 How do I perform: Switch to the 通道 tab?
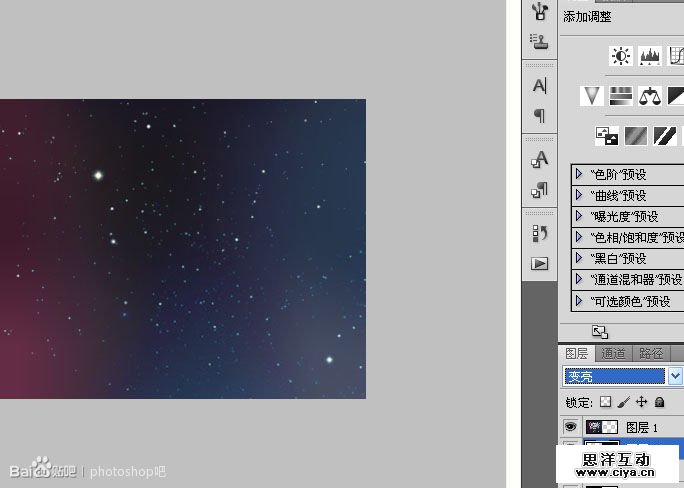613,353
